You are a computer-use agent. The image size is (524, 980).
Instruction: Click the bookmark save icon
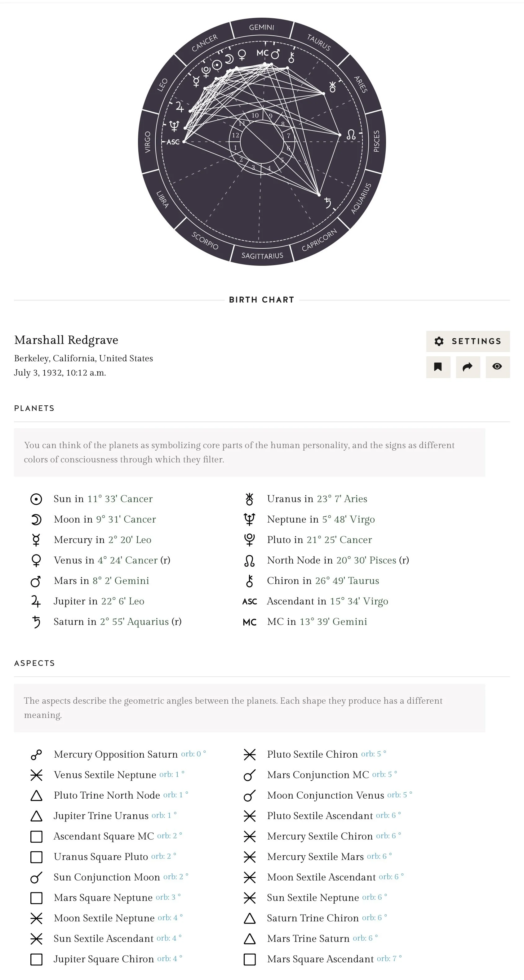438,367
